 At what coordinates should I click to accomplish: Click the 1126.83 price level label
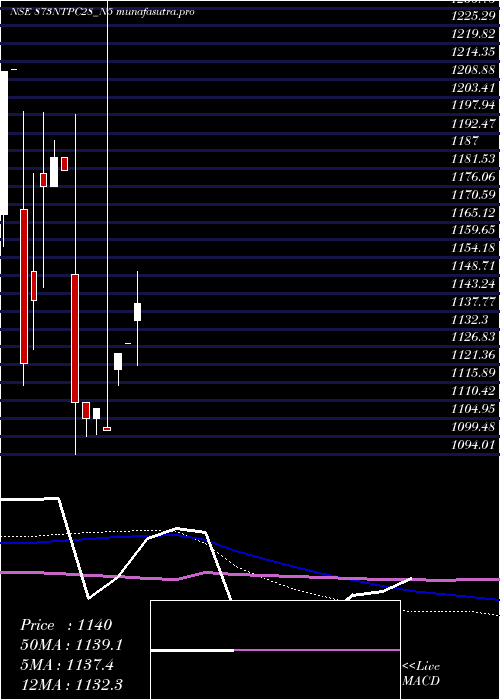473,337
